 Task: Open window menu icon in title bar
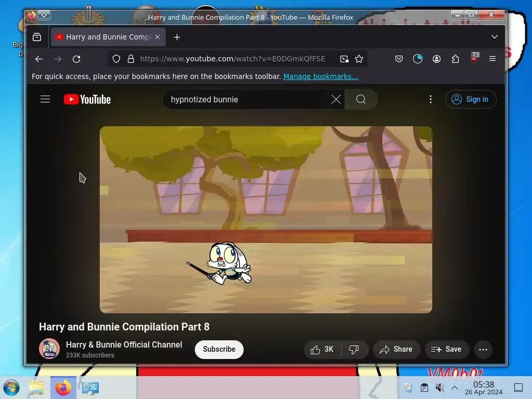coord(32,15)
